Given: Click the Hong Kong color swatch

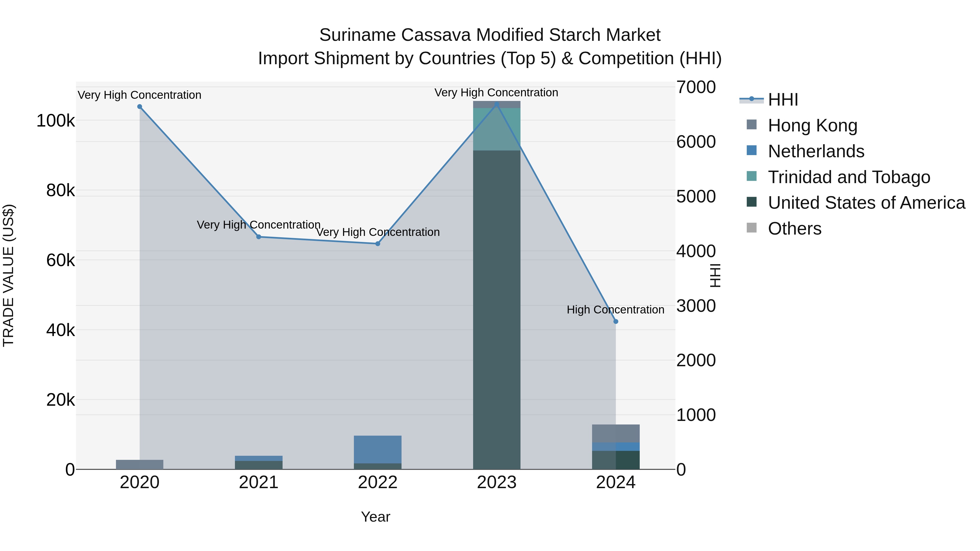Looking at the screenshot, I should (752, 124).
